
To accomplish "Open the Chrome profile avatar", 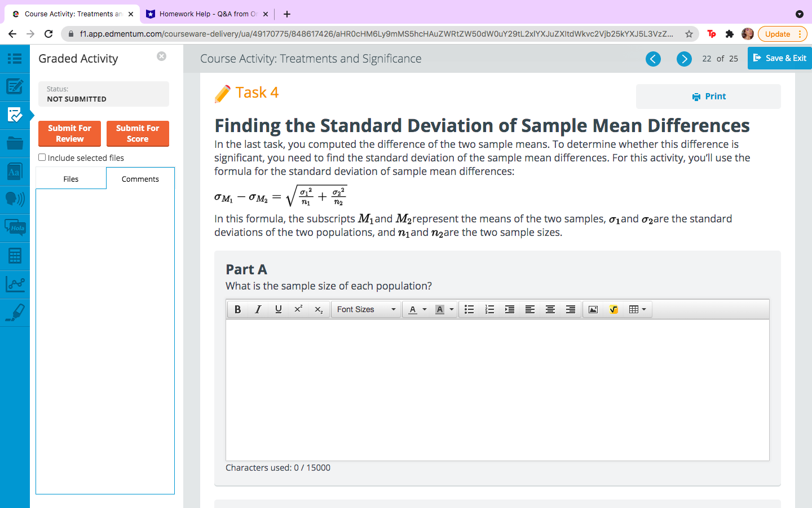I will 748,34.
